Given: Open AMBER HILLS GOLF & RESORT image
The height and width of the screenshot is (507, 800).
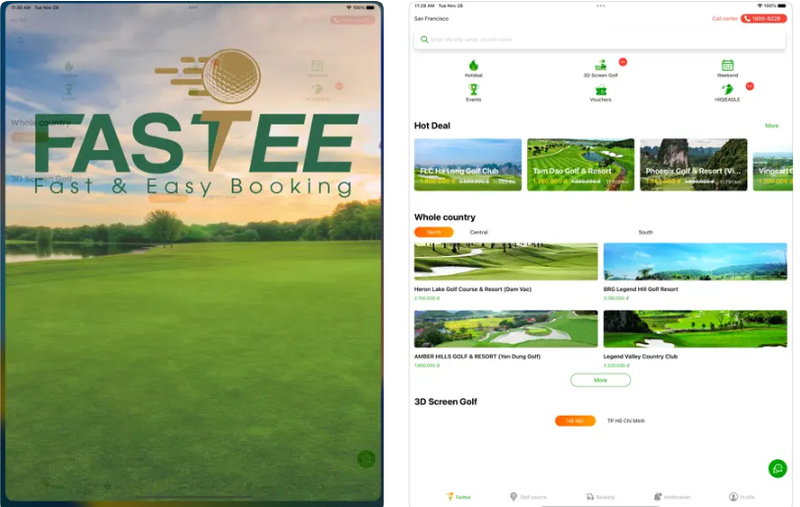Looking at the screenshot, I should click(x=506, y=328).
